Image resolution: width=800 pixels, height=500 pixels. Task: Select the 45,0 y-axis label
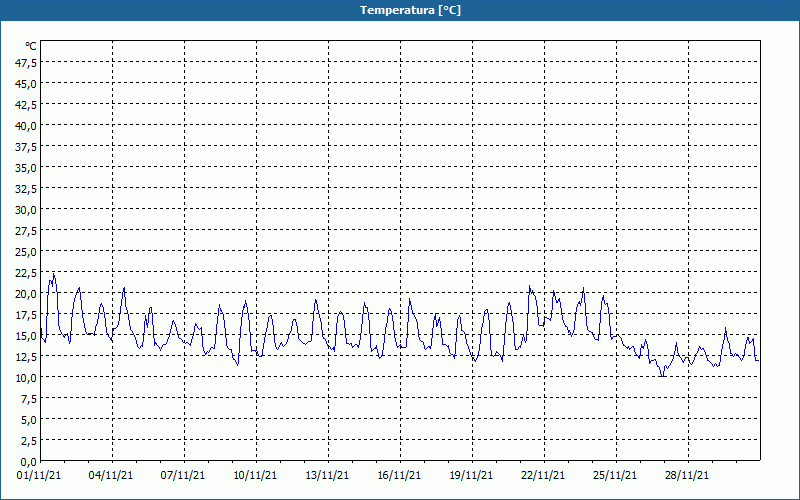(x=27, y=83)
